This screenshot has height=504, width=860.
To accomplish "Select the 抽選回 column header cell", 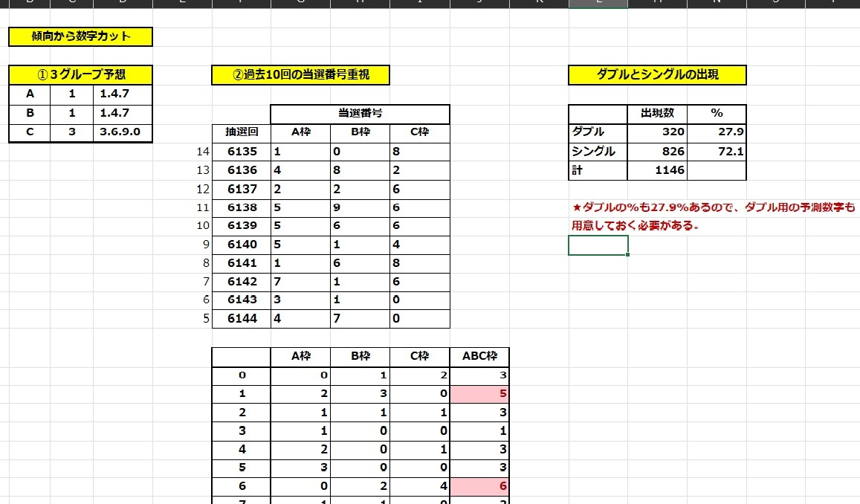I will tap(240, 132).
